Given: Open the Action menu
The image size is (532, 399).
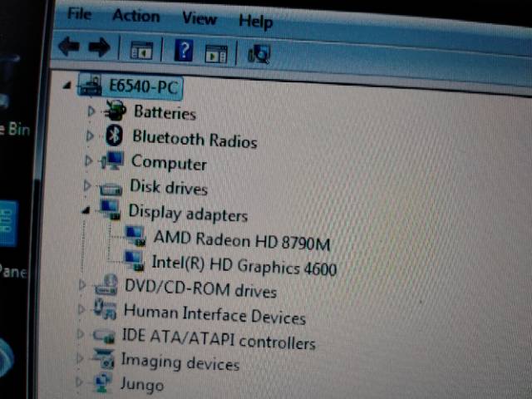Looking at the screenshot, I should pos(136,16).
